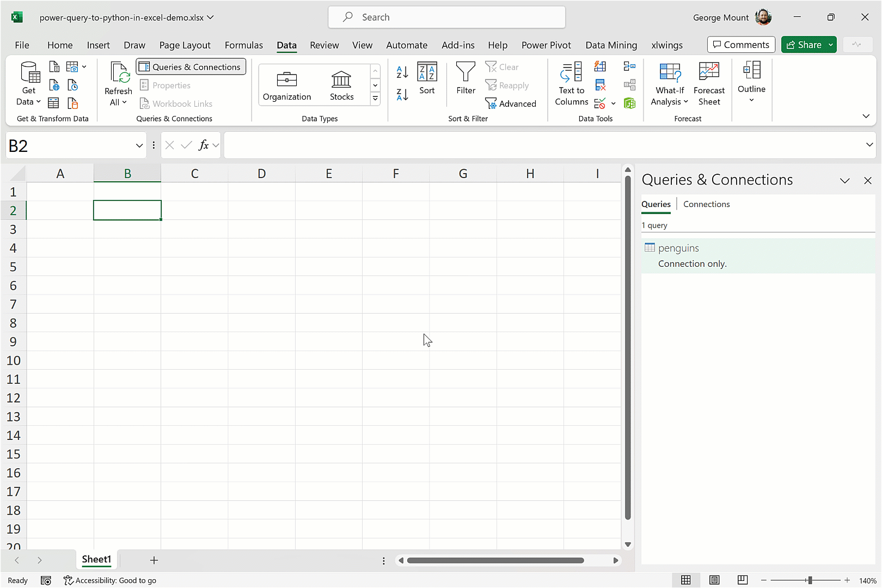The image size is (882, 588).
Task: Expand the Outline dropdown
Action: pyautogui.click(x=751, y=82)
